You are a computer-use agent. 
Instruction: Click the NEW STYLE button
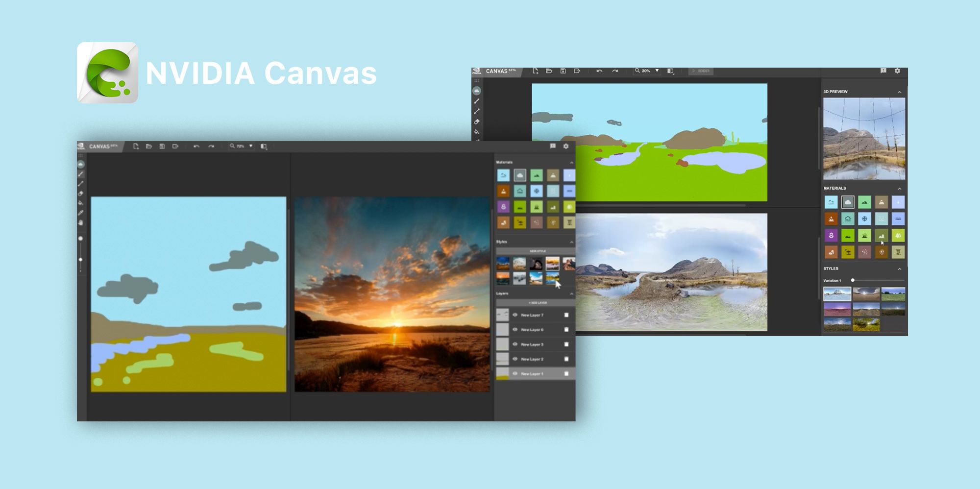(535, 251)
